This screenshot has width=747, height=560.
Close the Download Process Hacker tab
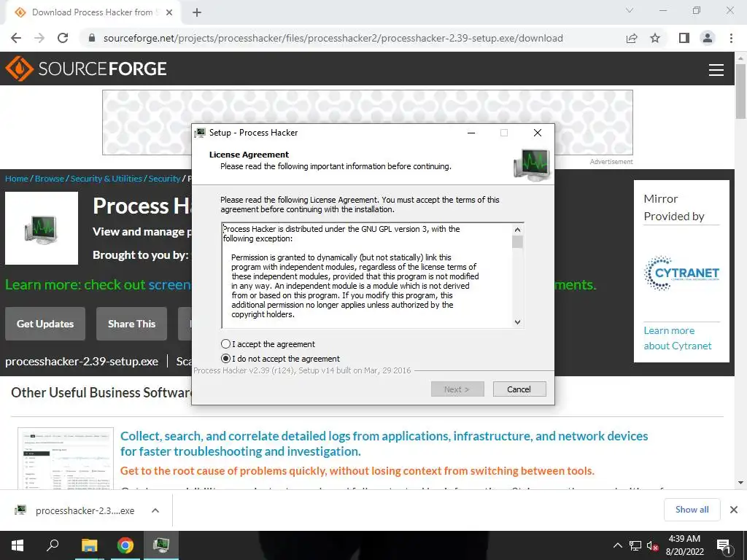pos(169,12)
